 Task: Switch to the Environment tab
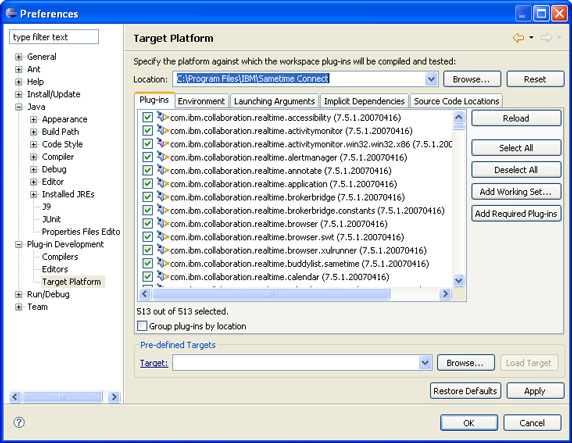click(201, 101)
